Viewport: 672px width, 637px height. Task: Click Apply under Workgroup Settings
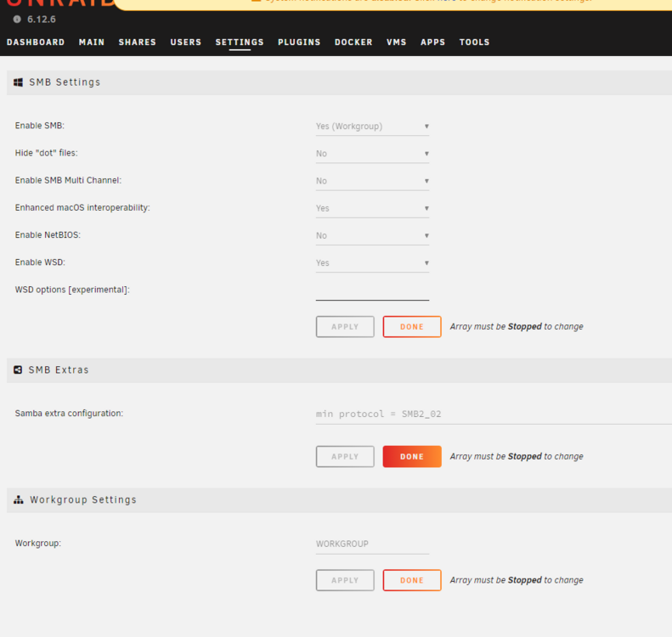[345, 580]
